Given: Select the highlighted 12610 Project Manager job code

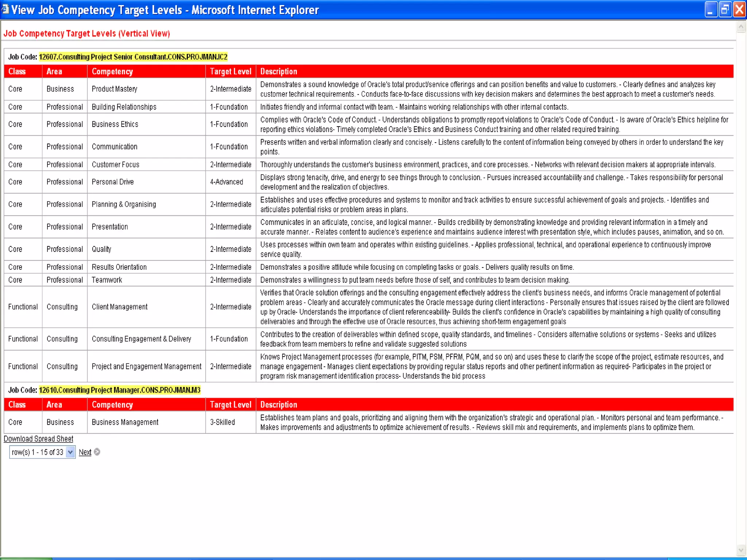Looking at the screenshot, I should (120, 390).
